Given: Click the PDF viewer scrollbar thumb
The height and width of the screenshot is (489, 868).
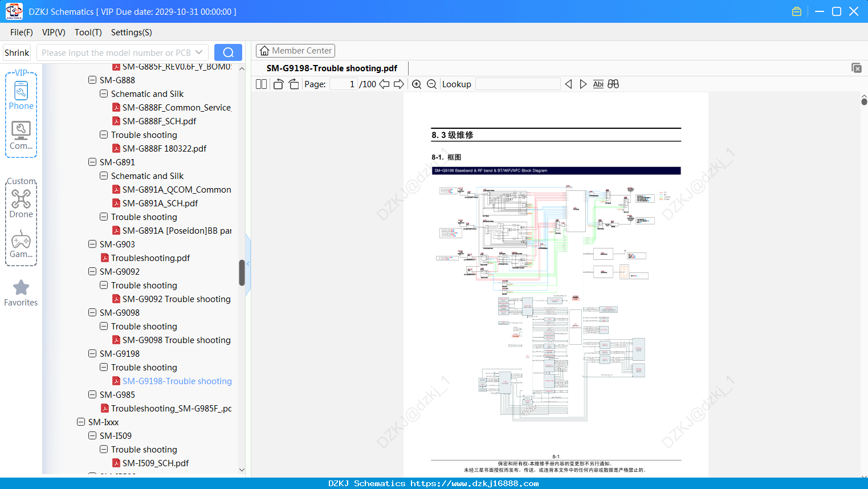Looking at the screenshot, I should pos(864,101).
